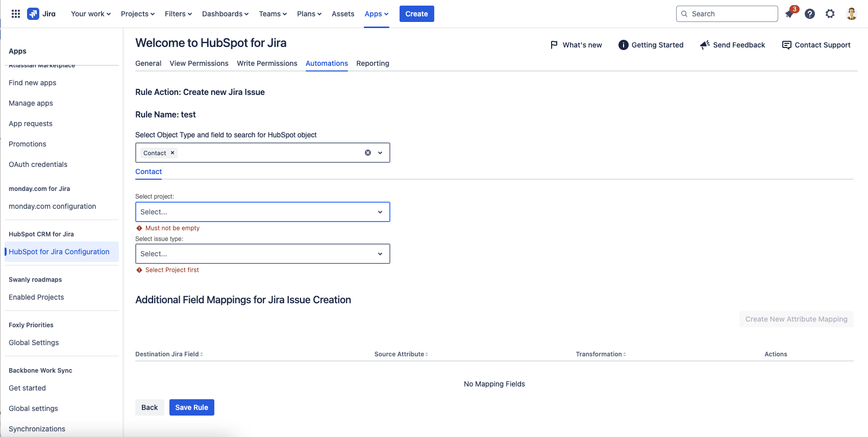Image resolution: width=868 pixels, height=437 pixels.
Task: Clear the object type selection field
Action: tap(368, 153)
